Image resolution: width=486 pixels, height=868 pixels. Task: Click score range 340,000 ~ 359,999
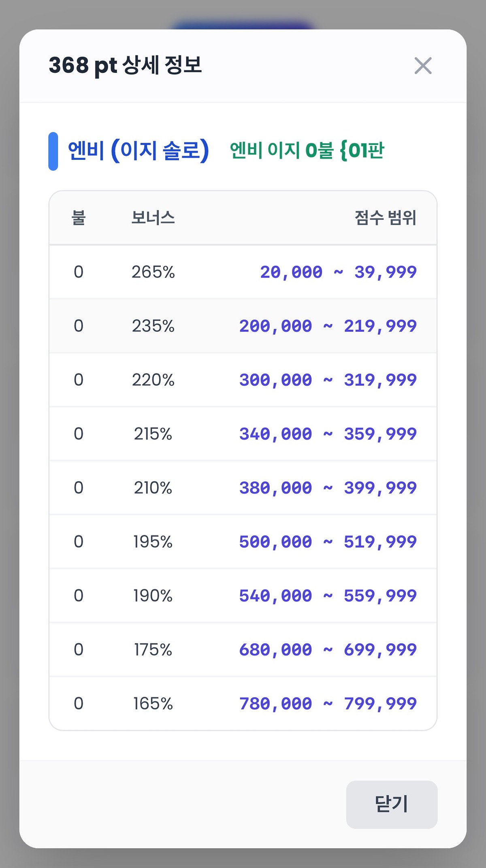click(x=328, y=434)
